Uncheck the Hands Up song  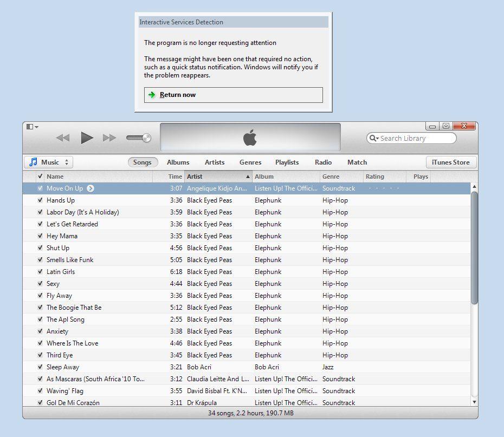pyautogui.click(x=40, y=200)
